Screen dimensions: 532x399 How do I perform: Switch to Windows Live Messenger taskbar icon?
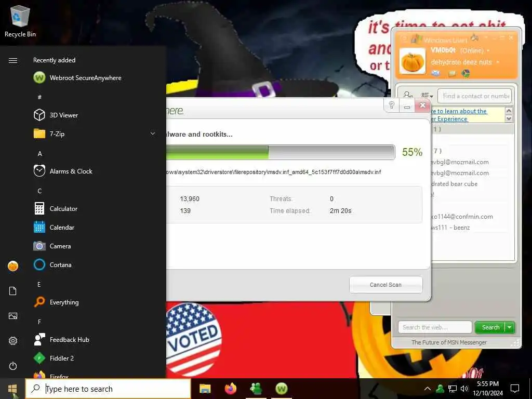pyautogui.click(x=256, y=389)
